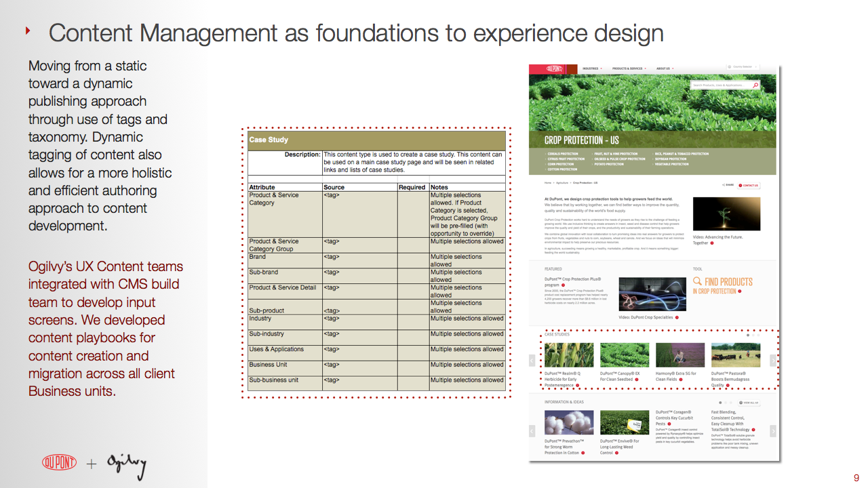This screenshot has width=868, height=488.
Task: Click the Attribute column header in the table
Action: click(285, 187)
